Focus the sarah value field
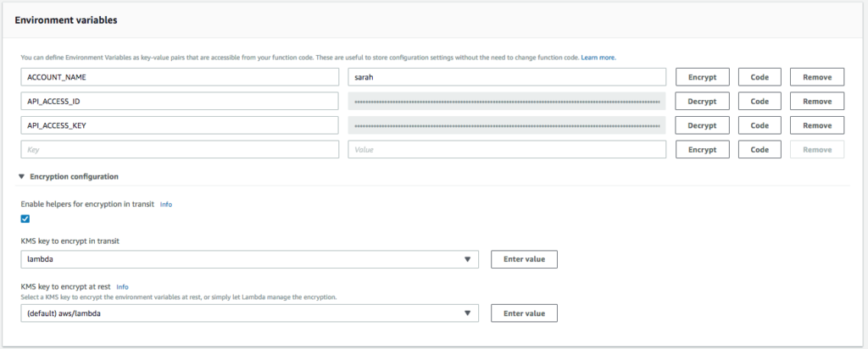The height and width of the screenshot is (349, 868). coord(507,77)
